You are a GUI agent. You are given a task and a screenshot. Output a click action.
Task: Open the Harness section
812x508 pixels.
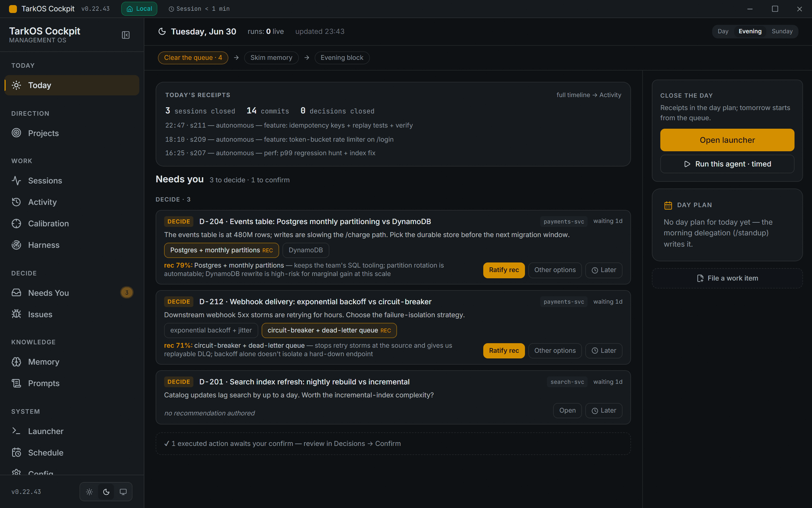coord(72,245)
